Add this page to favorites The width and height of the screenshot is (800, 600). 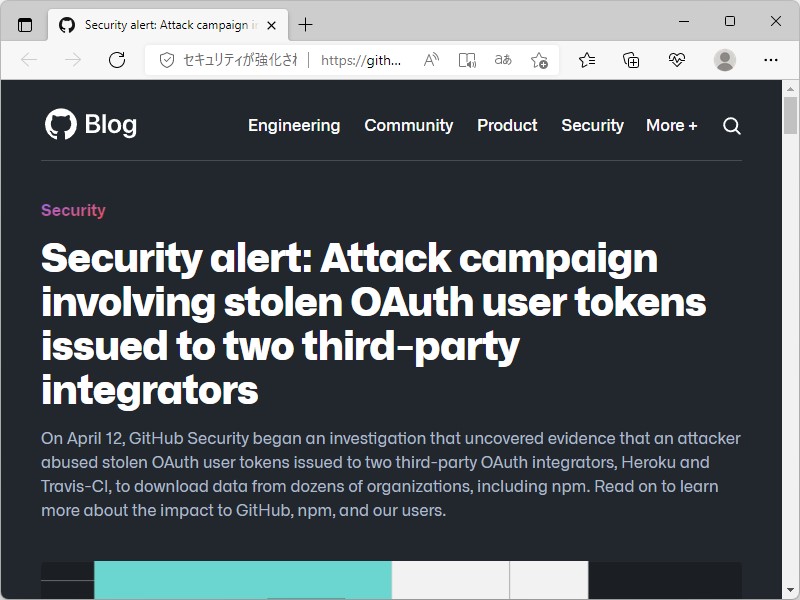tap(539, 60)
